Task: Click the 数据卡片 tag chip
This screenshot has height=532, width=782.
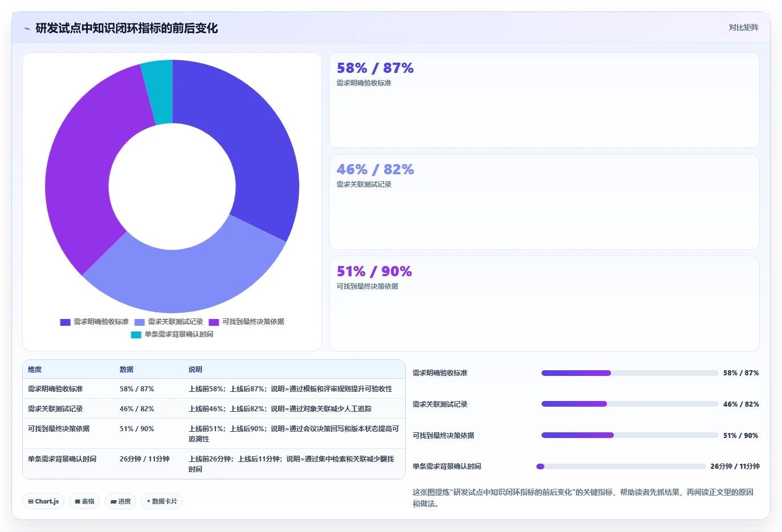Action: [162, 501]
